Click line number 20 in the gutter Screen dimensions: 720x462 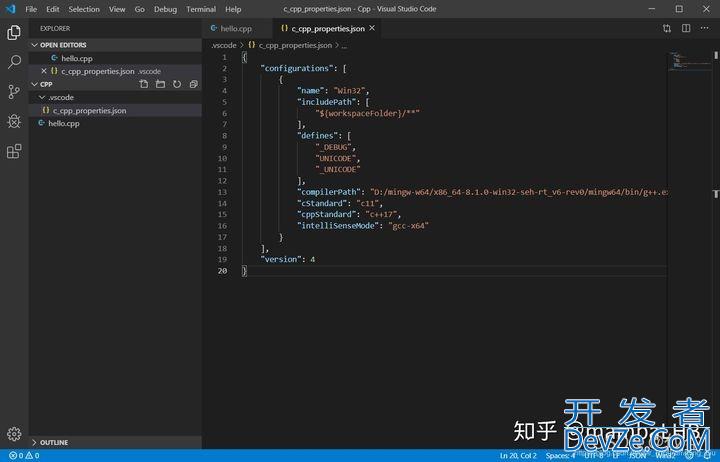(222, 270)
